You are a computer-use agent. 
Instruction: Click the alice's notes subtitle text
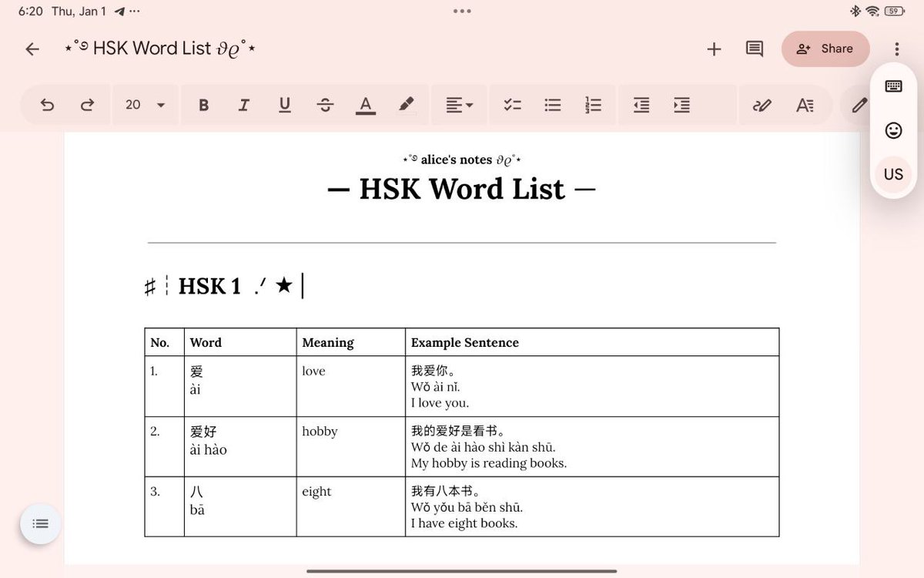click(462, 160)
